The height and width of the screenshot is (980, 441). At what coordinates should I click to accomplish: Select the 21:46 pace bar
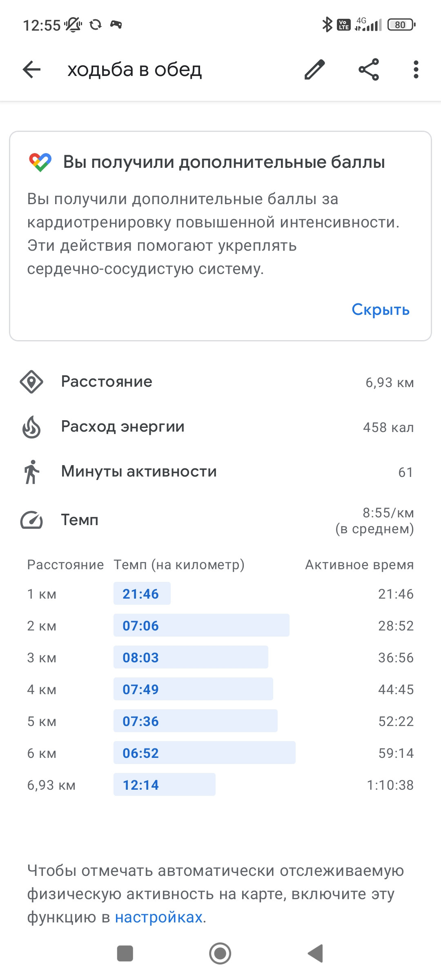click(142, 593)
